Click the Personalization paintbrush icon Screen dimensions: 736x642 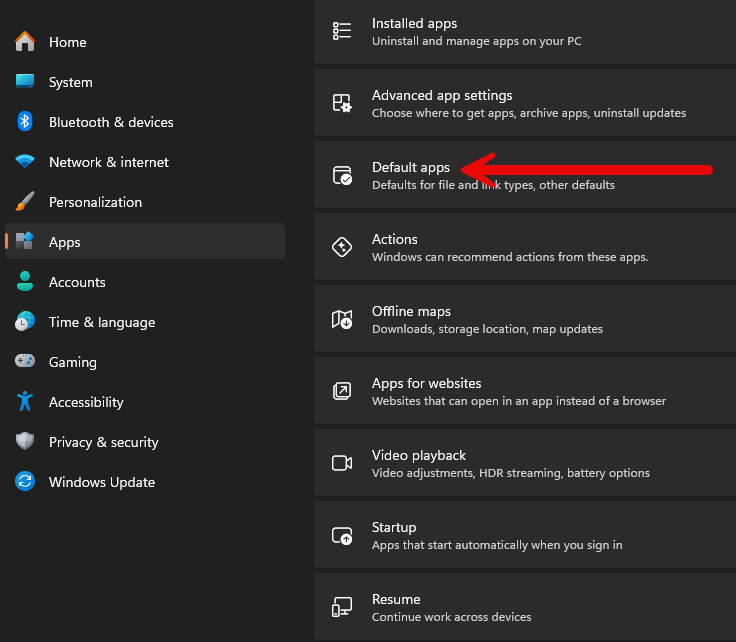(25, 202)
